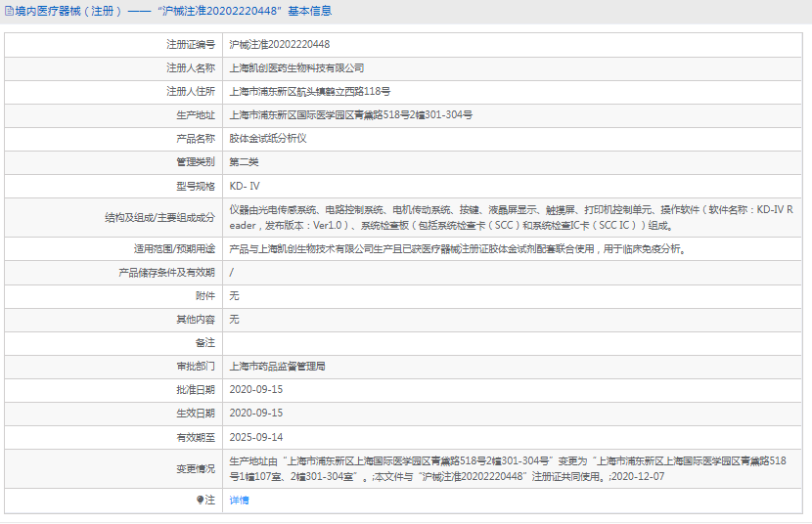Viewport: 812px width, 524px height.
Task: Select the page title 境内医疗器械（注册）基本信息
Action: click(173, 11)
